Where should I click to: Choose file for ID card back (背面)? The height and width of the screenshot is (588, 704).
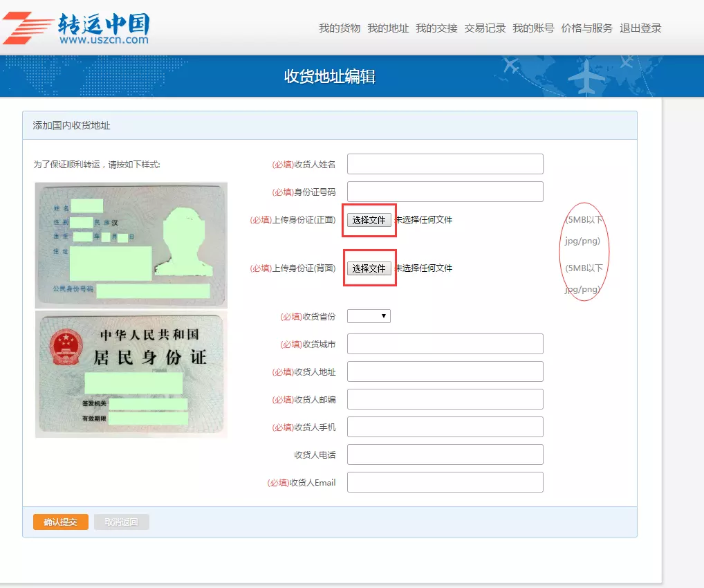tap(369, 268)
